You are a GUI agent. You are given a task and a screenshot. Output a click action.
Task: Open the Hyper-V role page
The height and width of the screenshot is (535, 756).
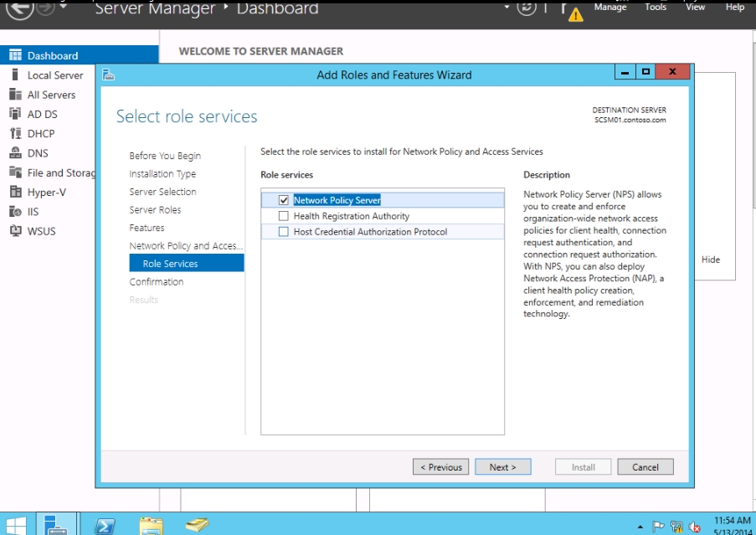coord(46,192)
